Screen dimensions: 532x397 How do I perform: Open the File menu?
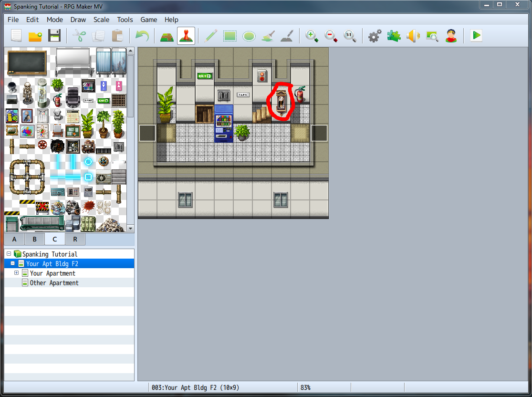coord(13,20)
